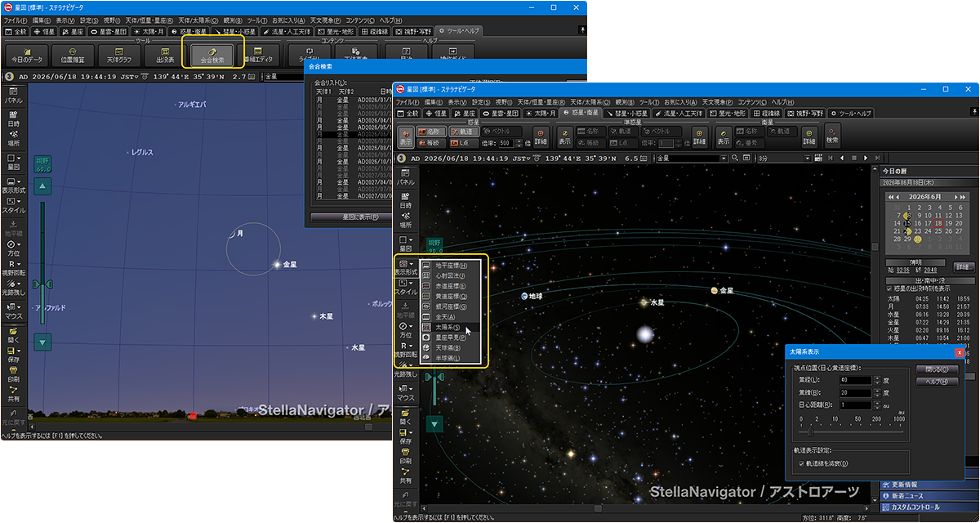
Task: Uncheck the 軌道線を減衰 checkbox
Action: click(802, 464)
